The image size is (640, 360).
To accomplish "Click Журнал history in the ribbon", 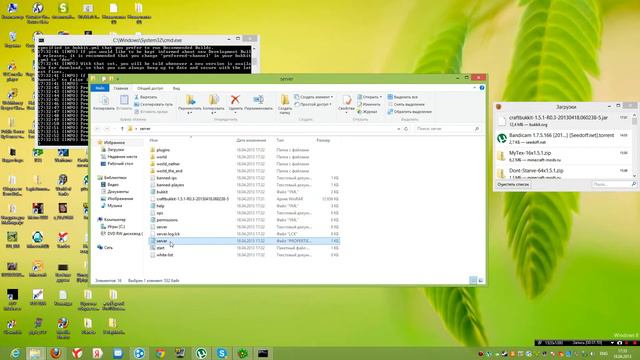I will point(367,111).
